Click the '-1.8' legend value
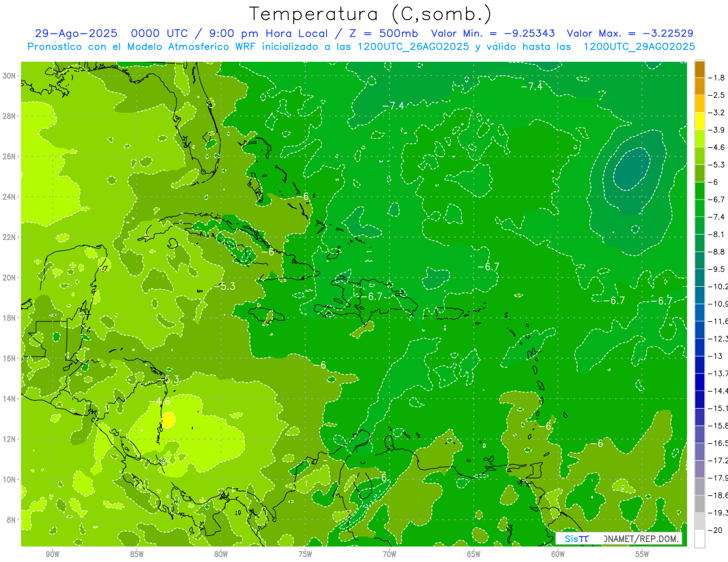The height and width of the screenshot is (562, 728). tap(717, 78)
